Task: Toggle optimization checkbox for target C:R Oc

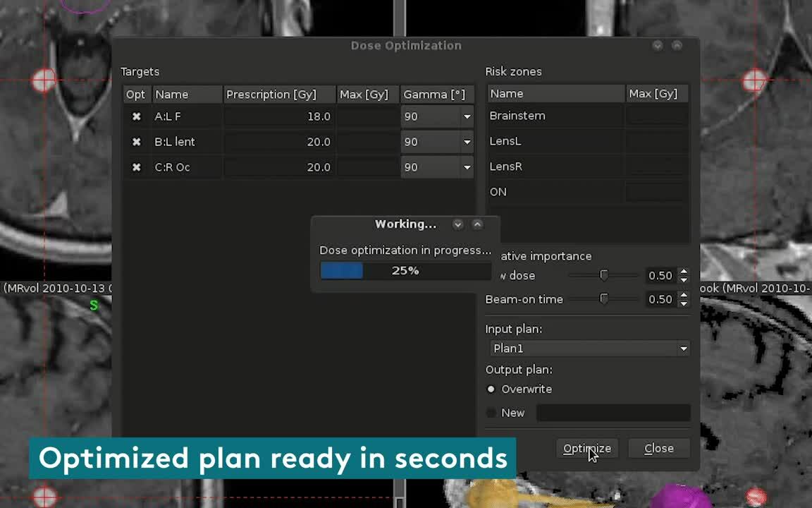Action: point(136,167)
